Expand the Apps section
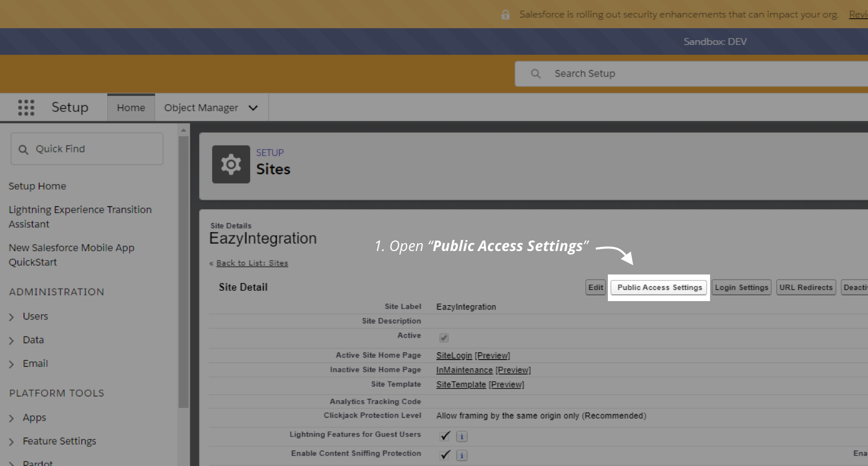This screenshot has width=868, height=466. click(x=11, y=418)
